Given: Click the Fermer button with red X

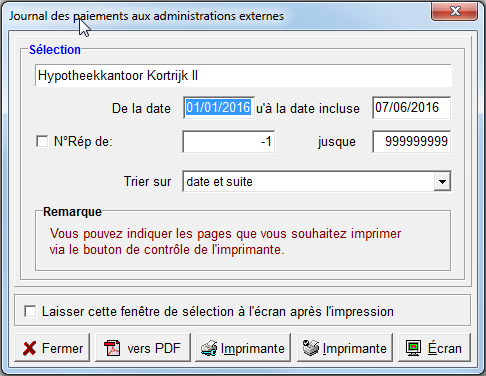Looking at the screenshot, I should (x=52, y=348).
